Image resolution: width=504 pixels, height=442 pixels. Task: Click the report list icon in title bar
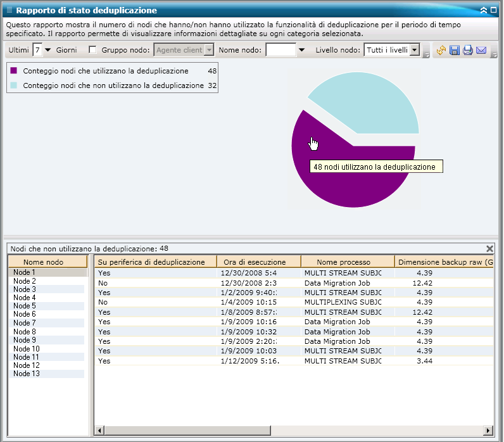point(9,10)
